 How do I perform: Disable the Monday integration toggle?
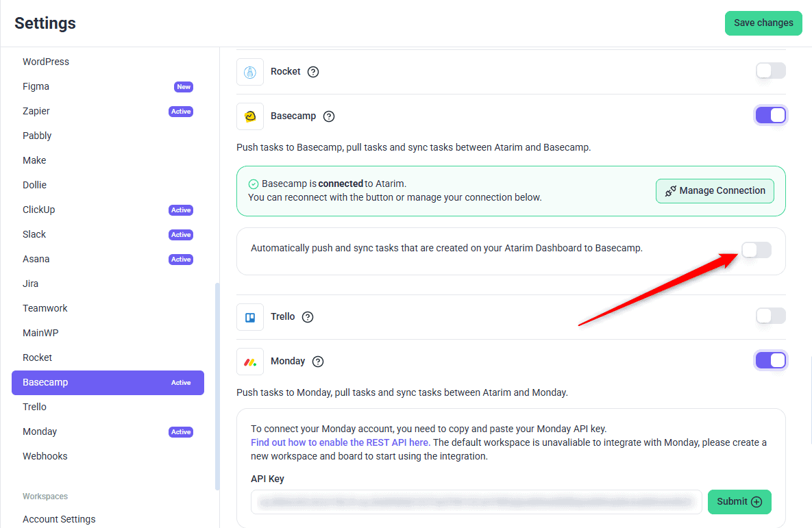pos(771,360)
